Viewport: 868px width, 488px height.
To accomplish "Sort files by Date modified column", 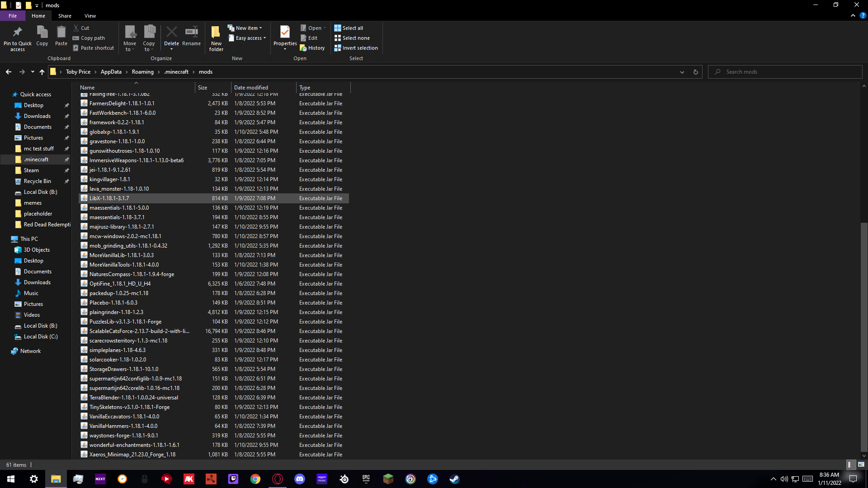I will coord(264,88).
